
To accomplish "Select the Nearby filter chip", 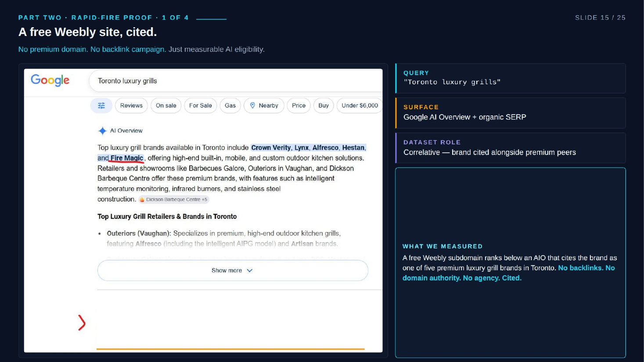I will (264, 105).
